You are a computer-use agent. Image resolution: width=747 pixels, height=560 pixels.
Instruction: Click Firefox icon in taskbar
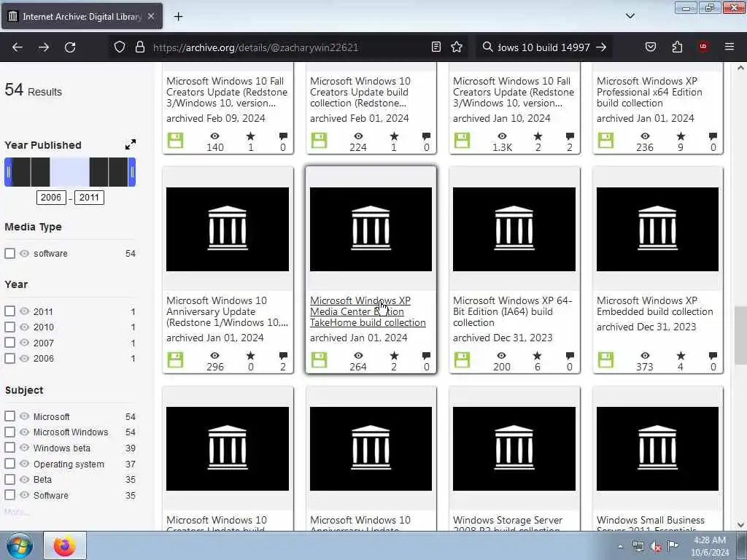click(x=65, y=545)
